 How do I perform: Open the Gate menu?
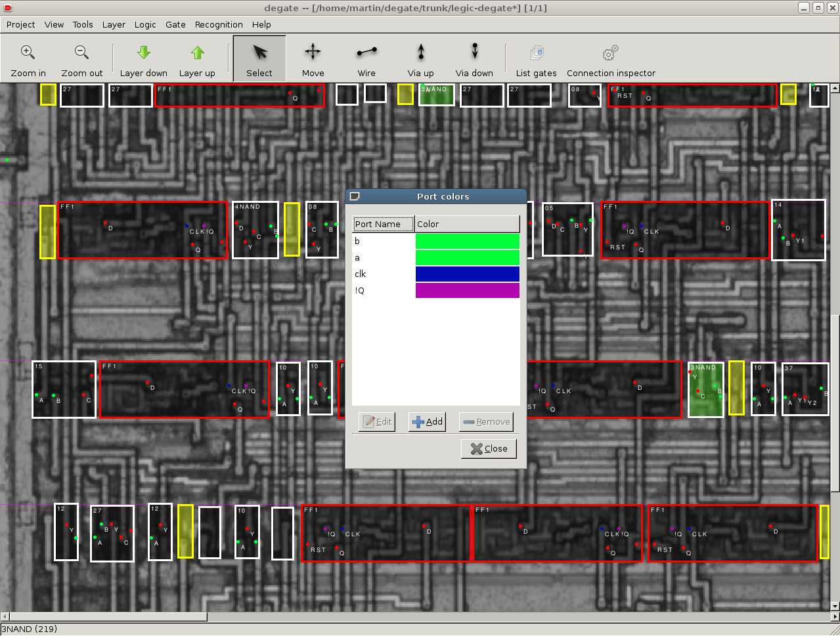[175, 24]
